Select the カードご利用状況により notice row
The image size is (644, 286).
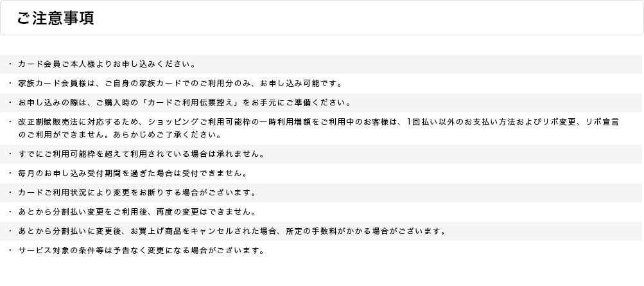click(321, 193)
